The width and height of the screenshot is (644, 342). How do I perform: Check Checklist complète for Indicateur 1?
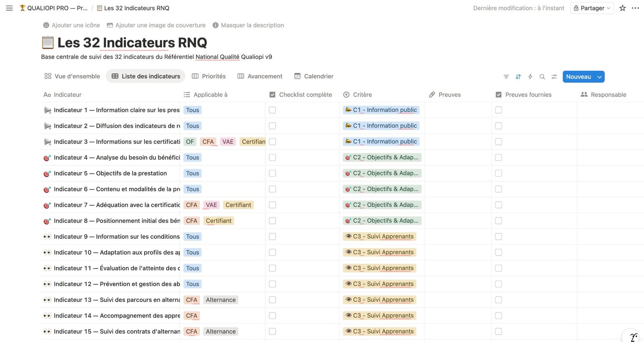point(272,110)
